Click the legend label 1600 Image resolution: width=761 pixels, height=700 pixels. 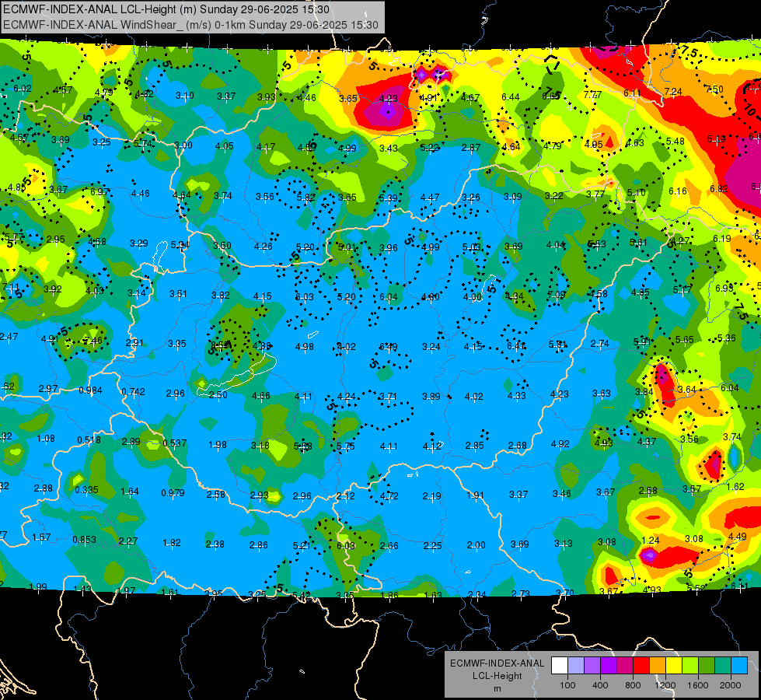[698, 685]
